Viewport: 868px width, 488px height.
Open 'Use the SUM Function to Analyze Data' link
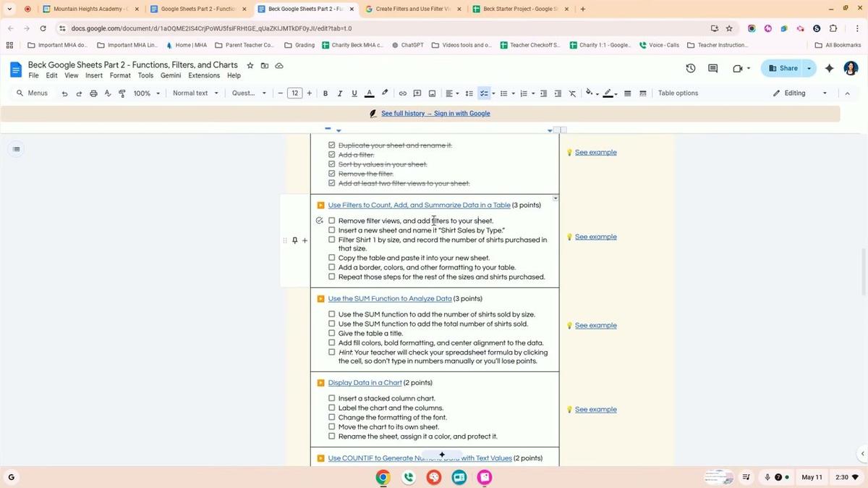[x=390, y=299]
